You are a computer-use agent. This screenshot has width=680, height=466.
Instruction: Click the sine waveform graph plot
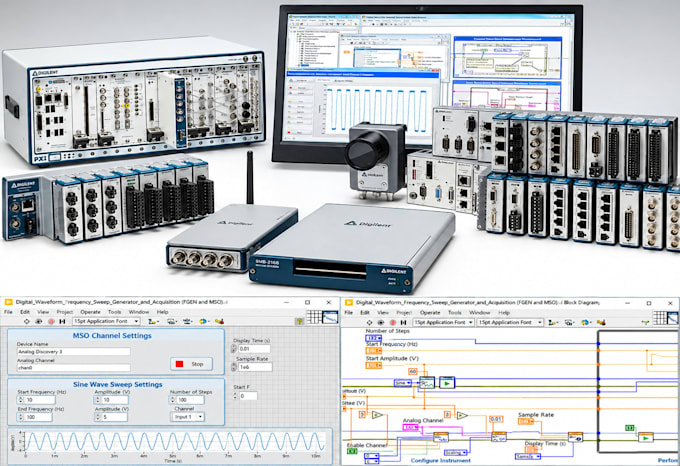[x=175, y=441]
